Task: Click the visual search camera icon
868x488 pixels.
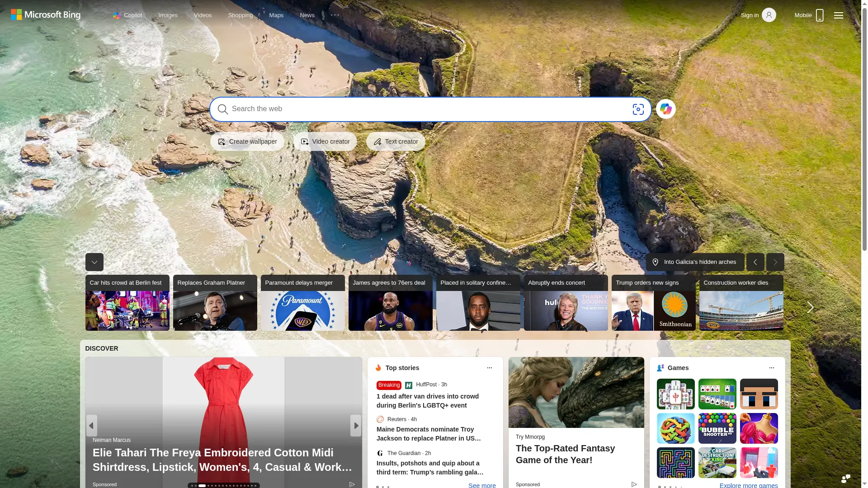Action: [x=638, y=109]
